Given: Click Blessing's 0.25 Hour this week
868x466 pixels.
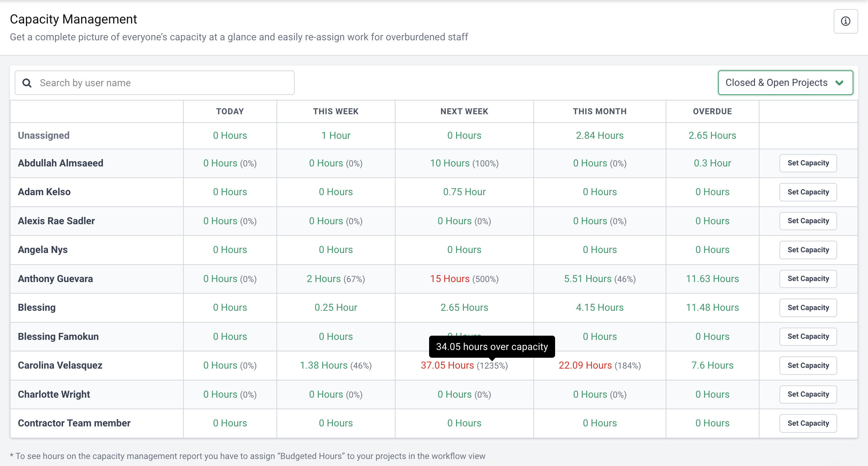Looking at the screenshot, I should (x=336, y=308).
